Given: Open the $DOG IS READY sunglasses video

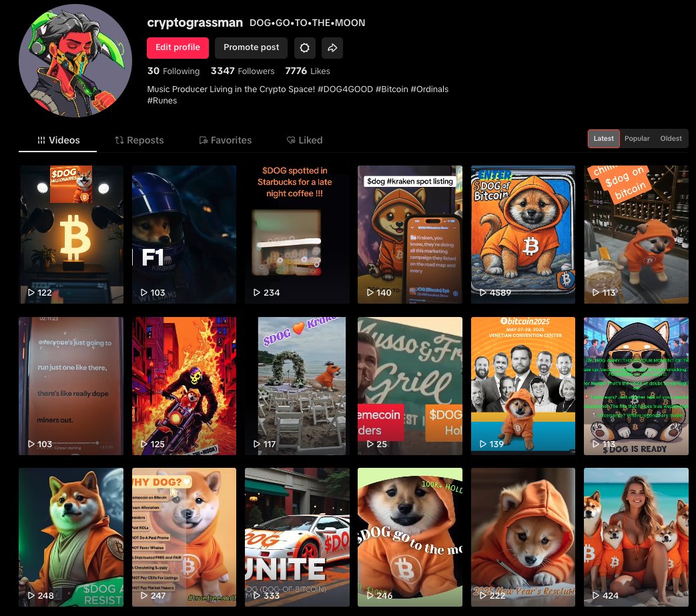Looking at the screenshot, I should pyautogui.click(x=636, y=386).
